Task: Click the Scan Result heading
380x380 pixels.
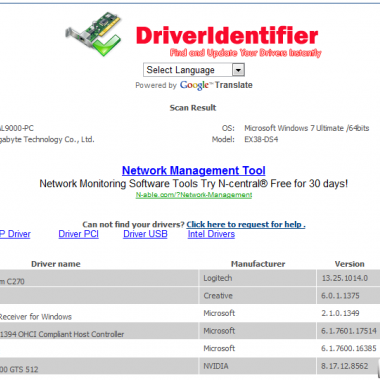Action: pos(193,108)
